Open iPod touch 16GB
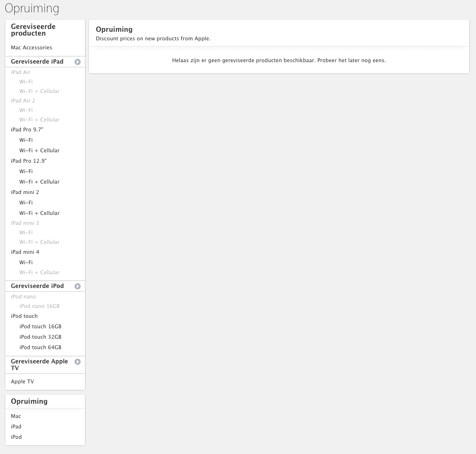The image size is (476, 454). [x=40, y=326]
